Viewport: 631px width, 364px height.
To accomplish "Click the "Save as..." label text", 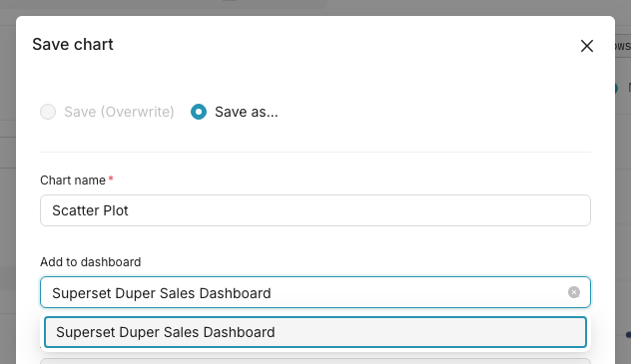I will point(247,112).
